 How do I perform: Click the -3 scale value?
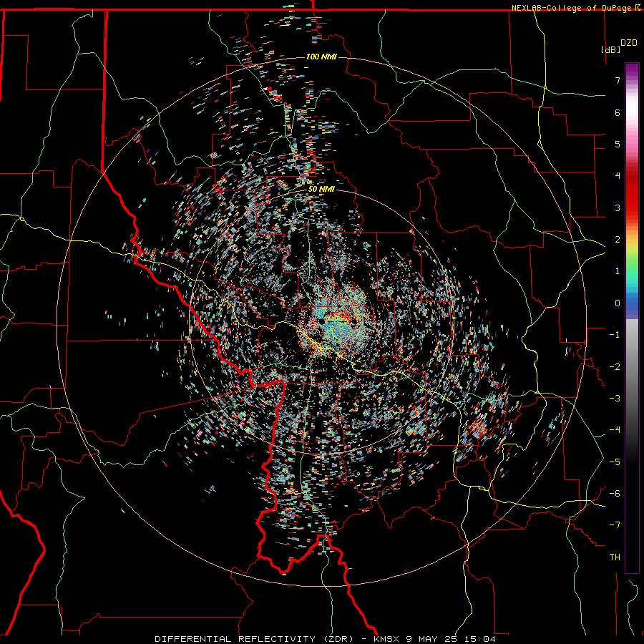(x=615, y=399)
